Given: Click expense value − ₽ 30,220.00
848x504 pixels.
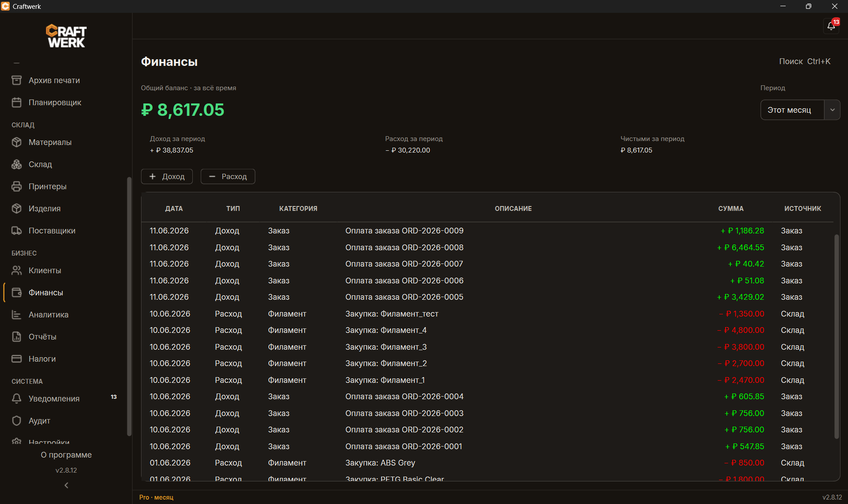Looking at the screenshot, I should [408, 150].
